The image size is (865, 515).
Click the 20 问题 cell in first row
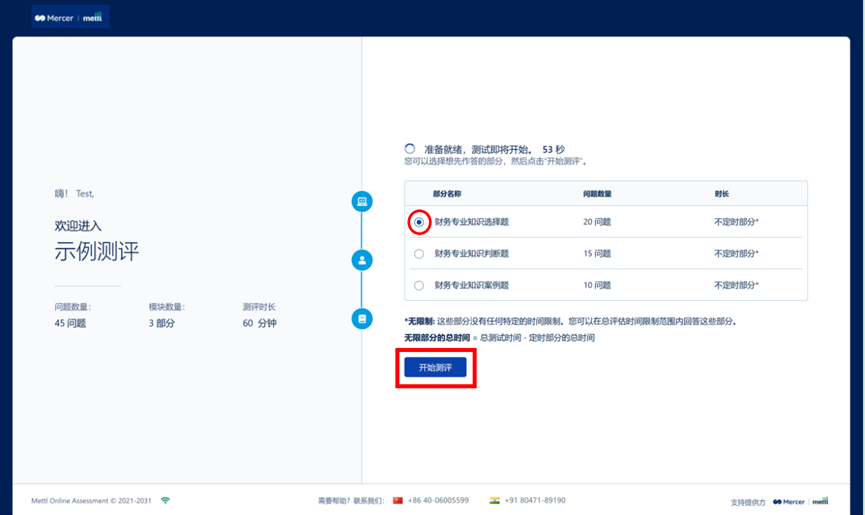[x=597, y=222]
